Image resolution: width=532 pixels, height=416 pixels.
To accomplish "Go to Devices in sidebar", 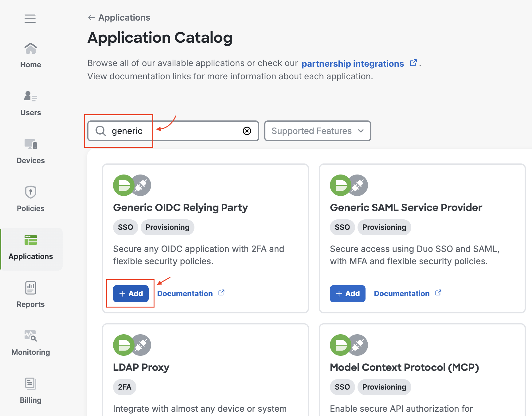I will click(x=30, y=144).
